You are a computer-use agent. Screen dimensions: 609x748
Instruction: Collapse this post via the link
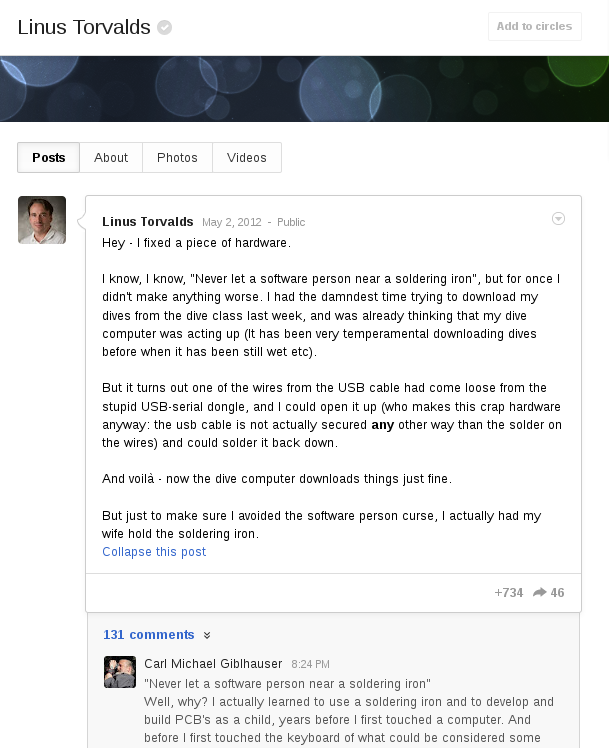(x=154, y=551)
